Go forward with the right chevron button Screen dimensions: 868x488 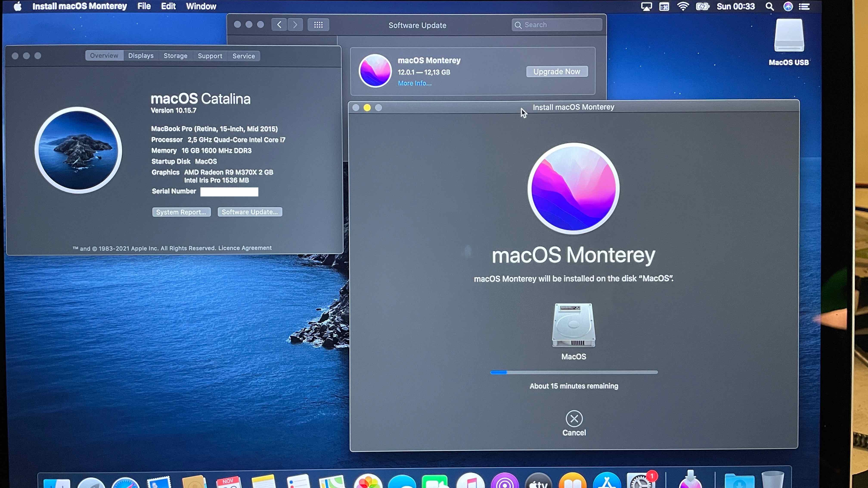[x=295, y=25]
